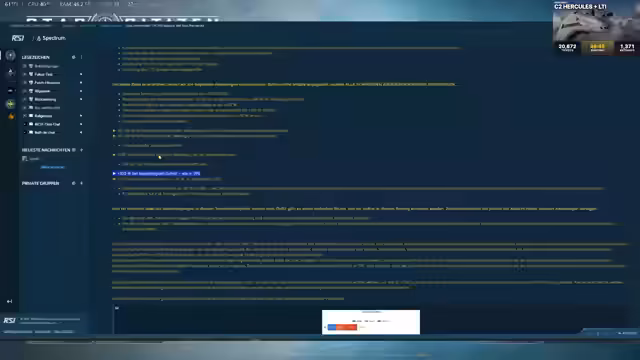Open the Lesezeichen three-dot menu
The width and height of the screenshot is (640, 360).
81,57
